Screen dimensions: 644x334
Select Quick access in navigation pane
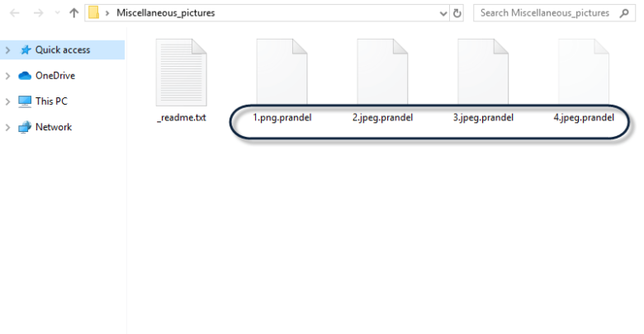[63, 50]
